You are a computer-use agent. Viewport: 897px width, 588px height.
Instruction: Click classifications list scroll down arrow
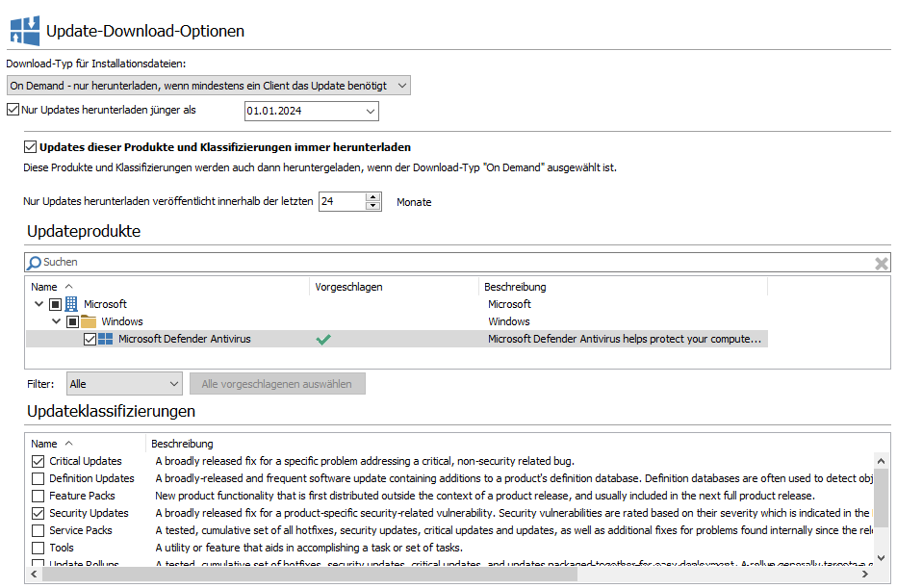(x=881, y=557)
